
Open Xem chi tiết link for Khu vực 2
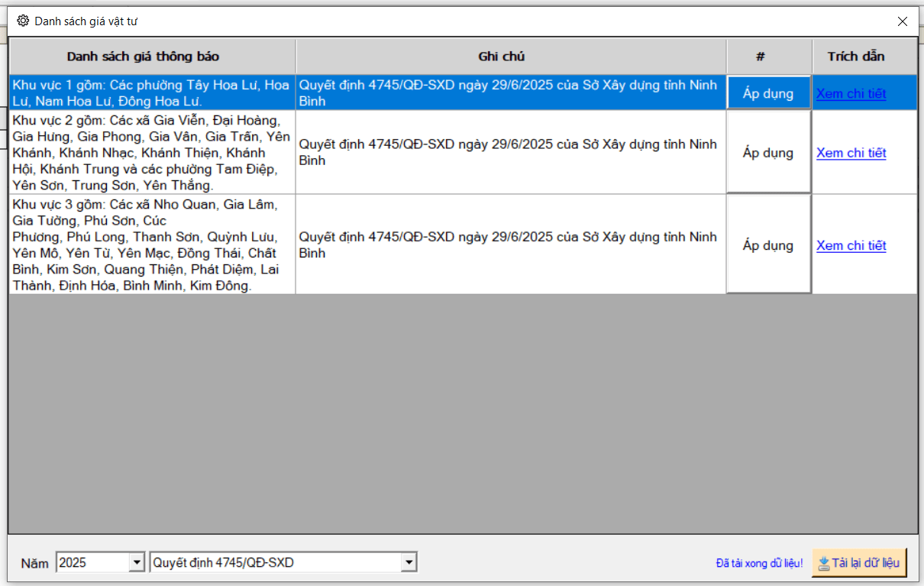pos(851,153)
